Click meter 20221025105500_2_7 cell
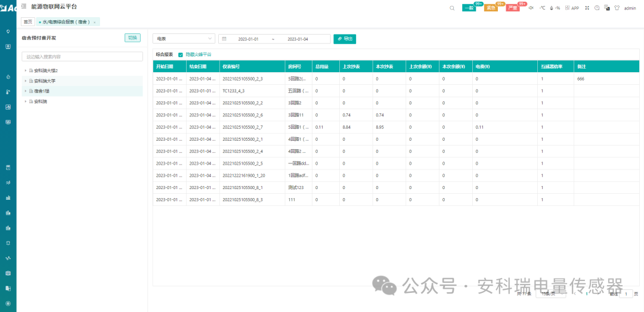The image size is (644, 312). (252, 128)
